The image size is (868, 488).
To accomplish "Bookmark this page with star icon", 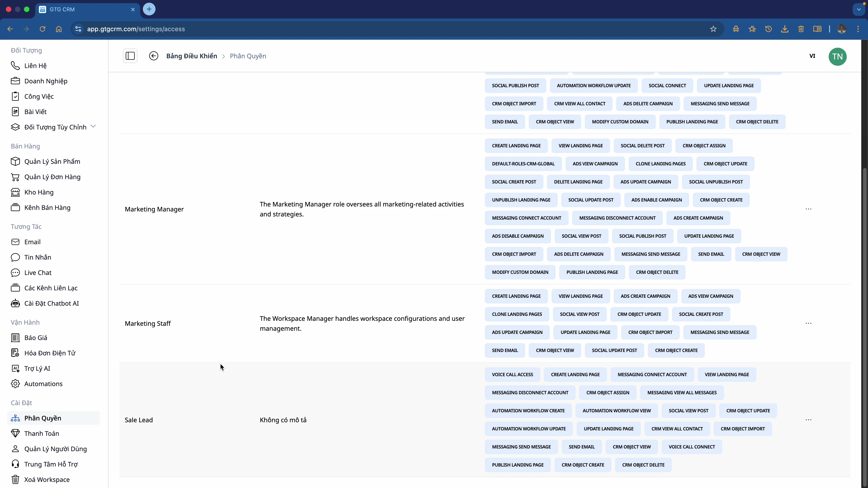I will (x=713, y=29).
